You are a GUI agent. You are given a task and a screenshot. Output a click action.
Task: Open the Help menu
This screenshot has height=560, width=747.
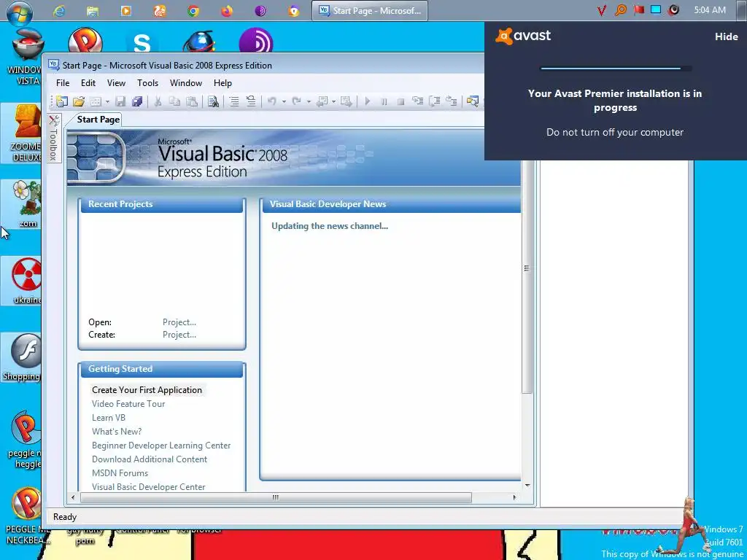click(222, 83)
